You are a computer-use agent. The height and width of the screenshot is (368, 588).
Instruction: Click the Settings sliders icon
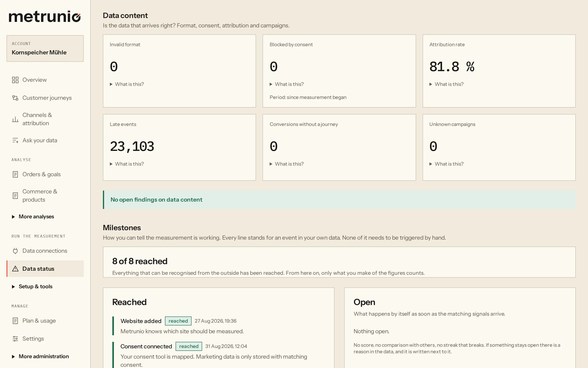tap(15, 339)
